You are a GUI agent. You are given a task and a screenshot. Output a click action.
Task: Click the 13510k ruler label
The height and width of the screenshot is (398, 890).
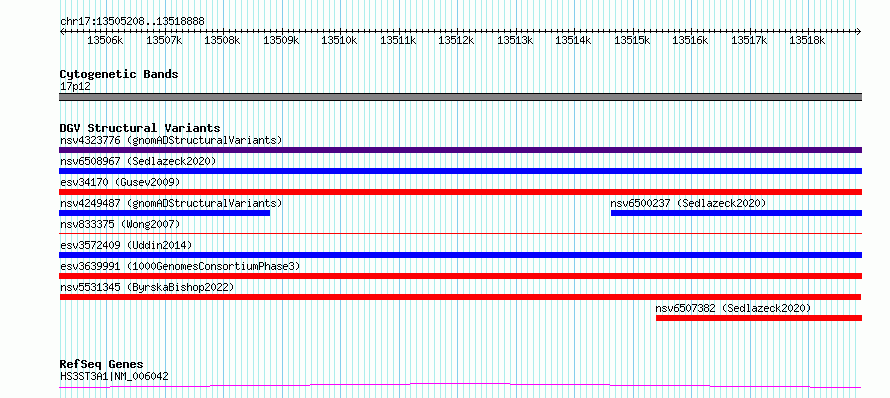(x=339, y=40)
